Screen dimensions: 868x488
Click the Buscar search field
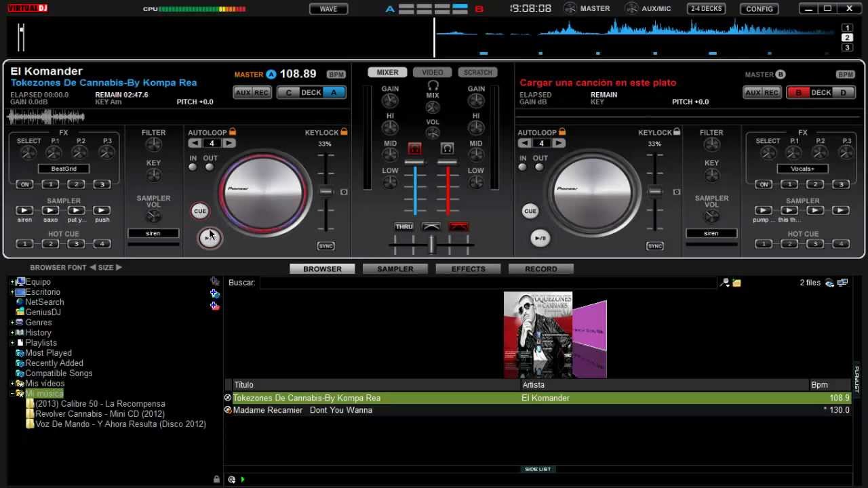click(x=488, y=283)
